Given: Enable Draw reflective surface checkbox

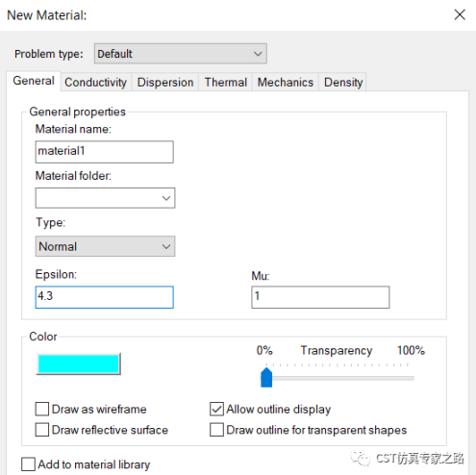Looking at the screenshot, I should (x=42, y=430).
